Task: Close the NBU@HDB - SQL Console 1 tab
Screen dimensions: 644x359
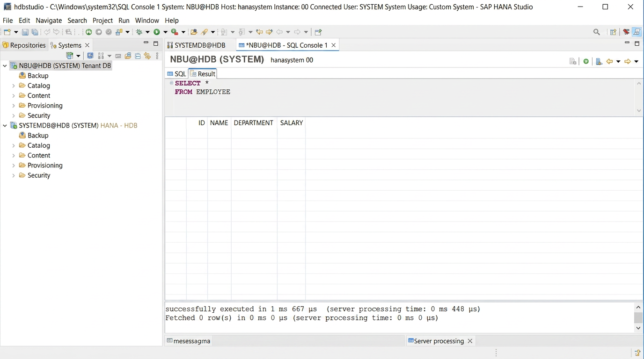Action: click(x=334, y=45)
